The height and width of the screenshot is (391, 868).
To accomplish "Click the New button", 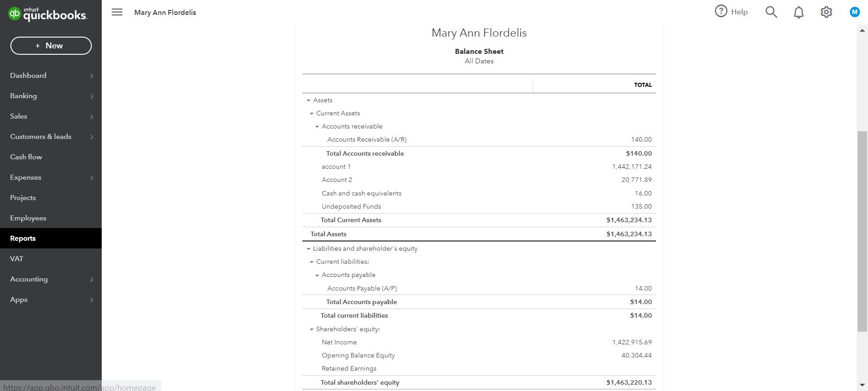I will [x=51, y=46].
